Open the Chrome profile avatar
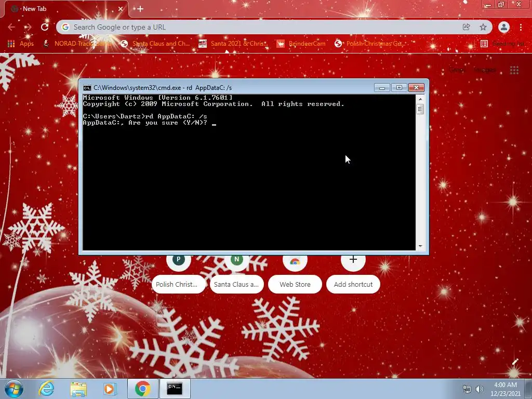This screenshot has width=532, height=399. point(504,27)
